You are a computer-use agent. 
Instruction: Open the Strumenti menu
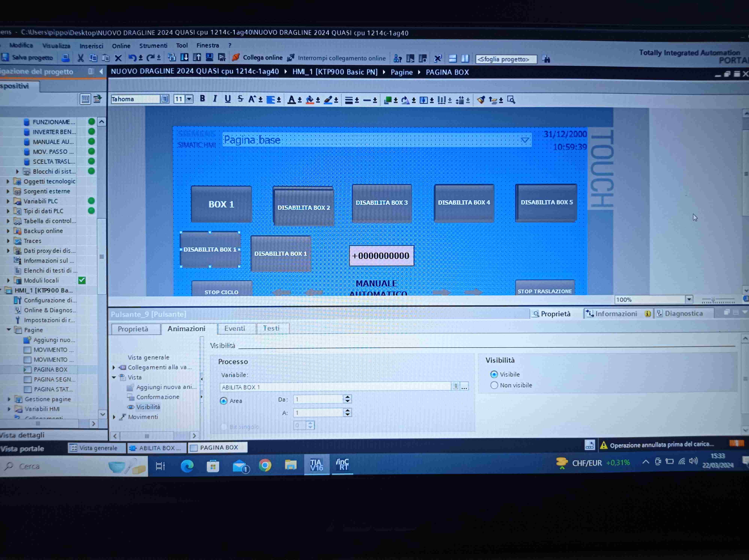click(x=153, y=45)
